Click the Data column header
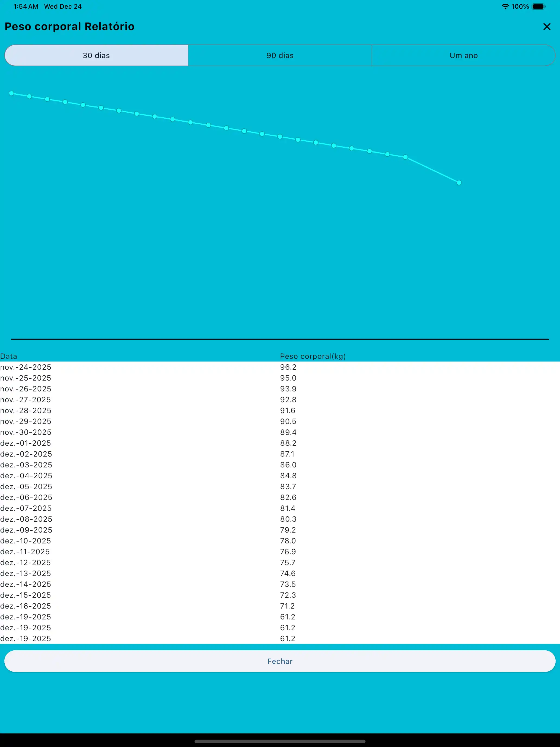Viewport: 560px width, 747px height. [x=8, y=356]
